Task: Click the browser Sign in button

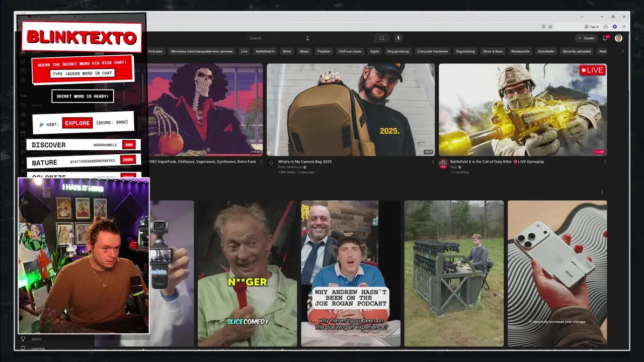Action: pyautogui.click(x=592, y=27)
